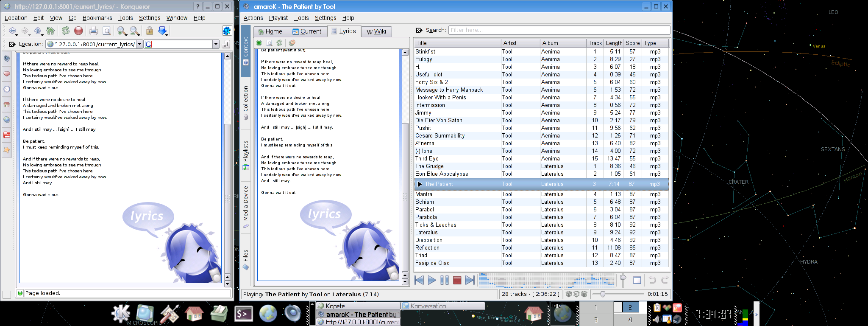The image size is (868, 326).
Task: Zoom out on the Konqueror page
Action: [134, 31]
